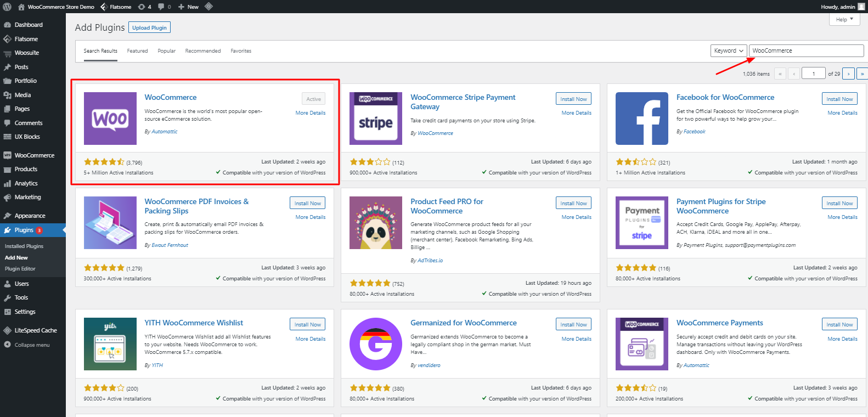Switch to the Recommended tab

(203, 51)
